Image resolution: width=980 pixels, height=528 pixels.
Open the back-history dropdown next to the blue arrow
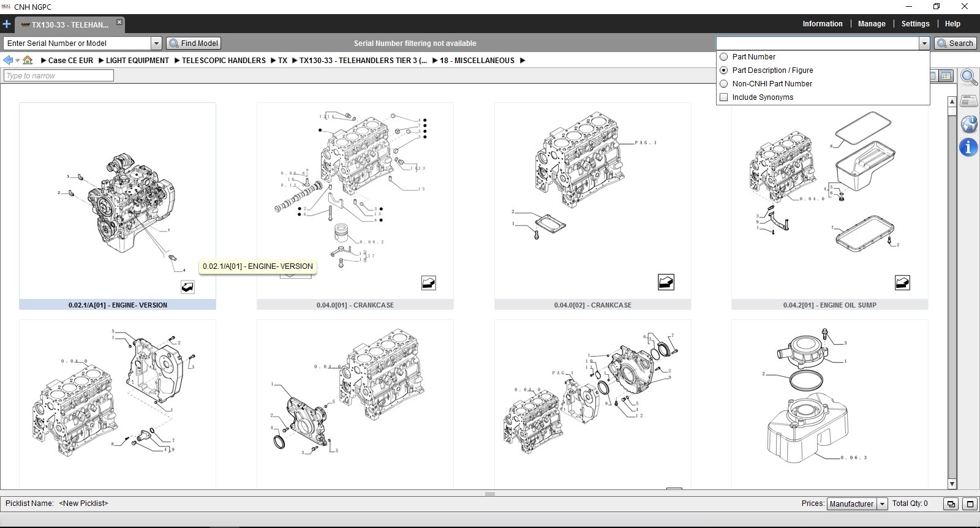pos(18,61)
